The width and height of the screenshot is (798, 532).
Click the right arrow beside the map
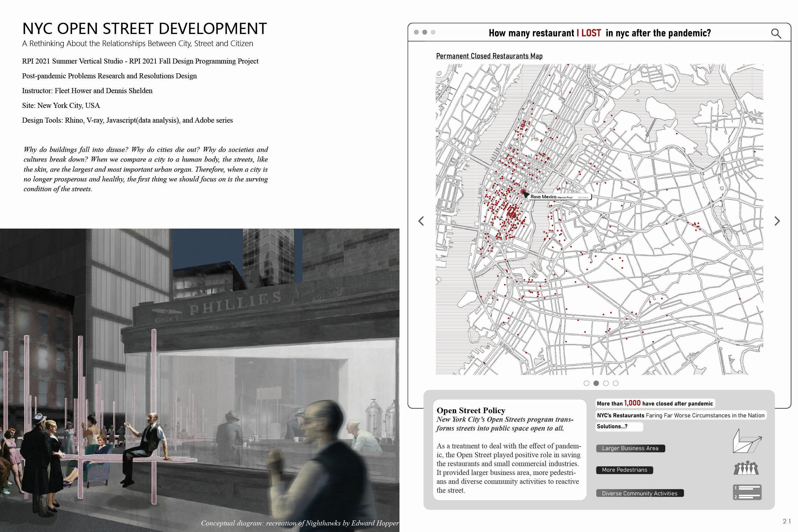click(777, 221)
